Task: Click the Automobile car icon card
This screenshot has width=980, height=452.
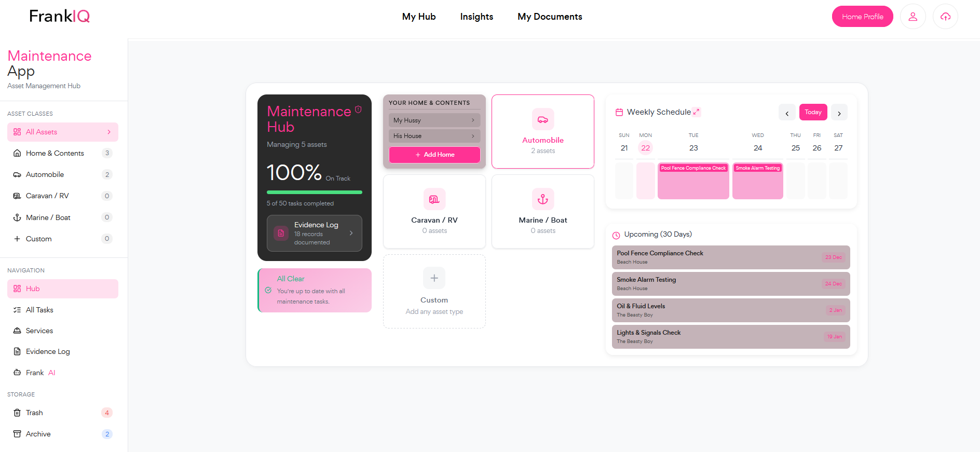Action: click(542, 131)
